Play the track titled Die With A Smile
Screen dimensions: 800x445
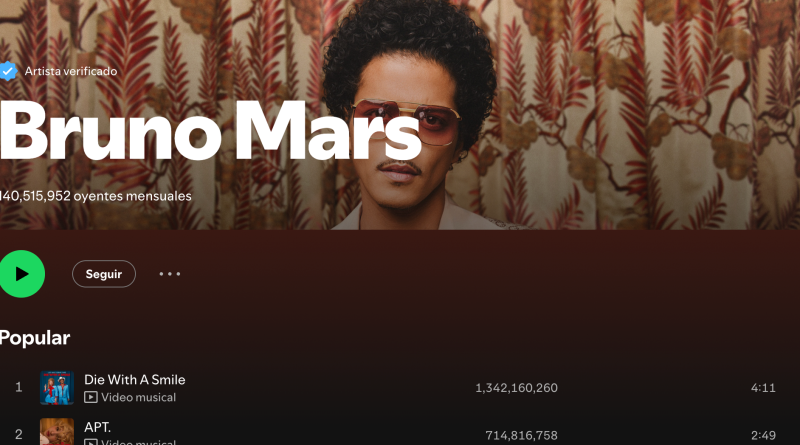[x=135, y=380]
